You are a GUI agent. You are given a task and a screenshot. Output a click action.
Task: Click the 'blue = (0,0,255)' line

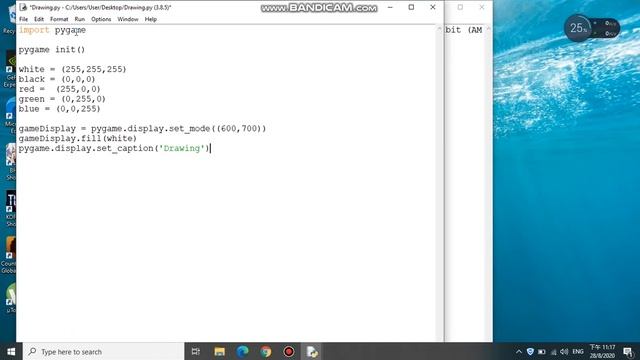[59, 109]
